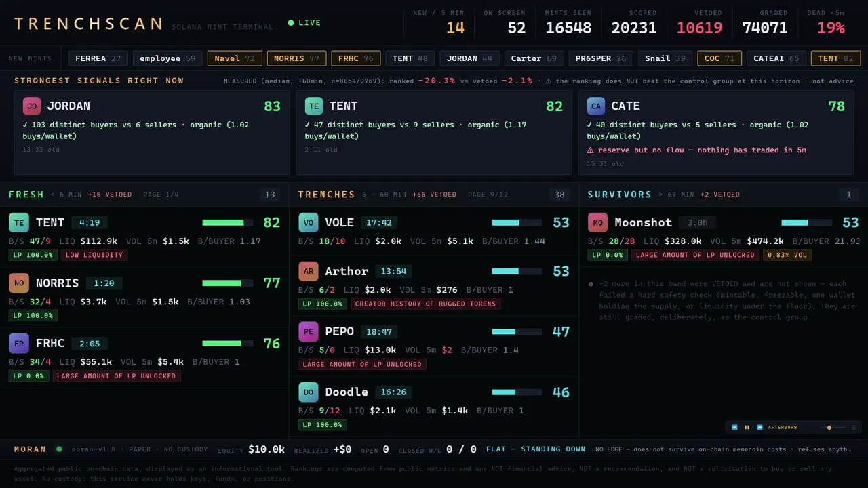Select the PR6SPER 26 mint chip
868x488 pixels.
point(600,58)
